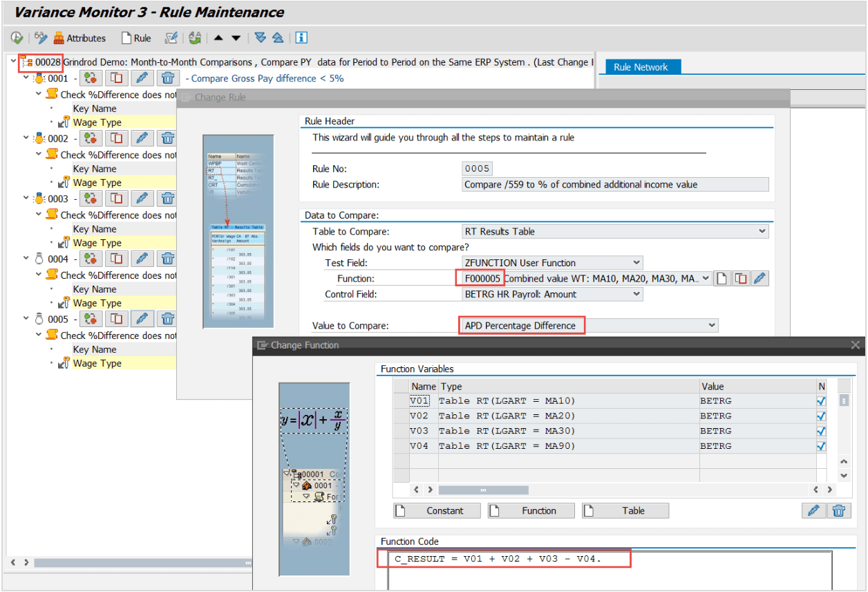This screenshot has width=868, height=592.
Task: Click the trash icon below Function Variables table
Action: [x=838, y=511]
